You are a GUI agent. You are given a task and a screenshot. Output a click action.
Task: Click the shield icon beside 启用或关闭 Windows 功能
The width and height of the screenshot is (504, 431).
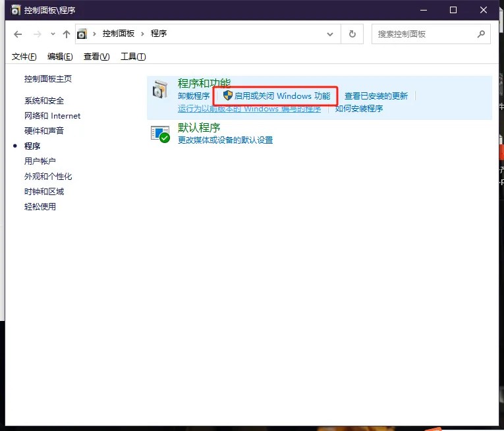[227, 96]
